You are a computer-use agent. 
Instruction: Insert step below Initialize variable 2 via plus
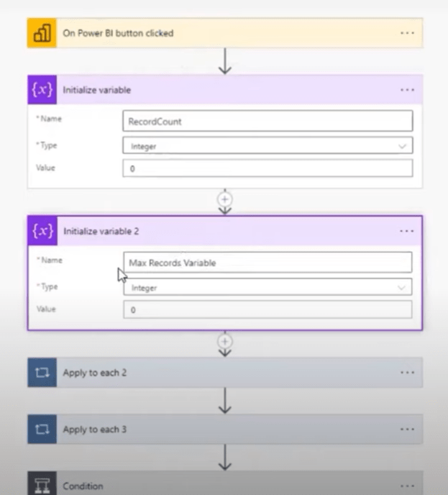(x=224, y=341)
